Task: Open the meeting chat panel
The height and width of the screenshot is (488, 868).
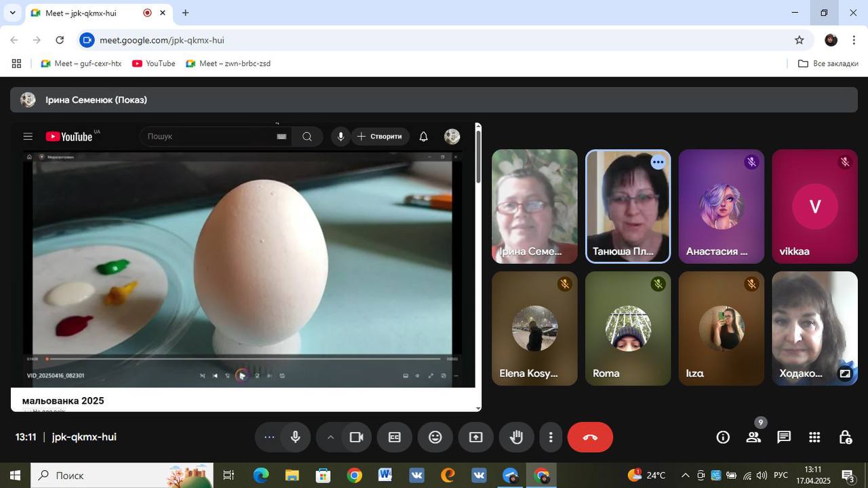Action: pos(784,437)
